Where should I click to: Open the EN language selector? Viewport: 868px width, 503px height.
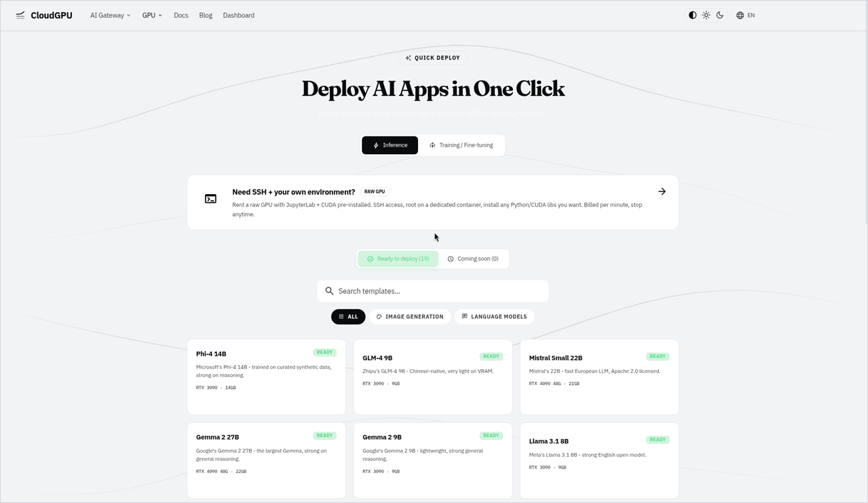pos(745,15)
